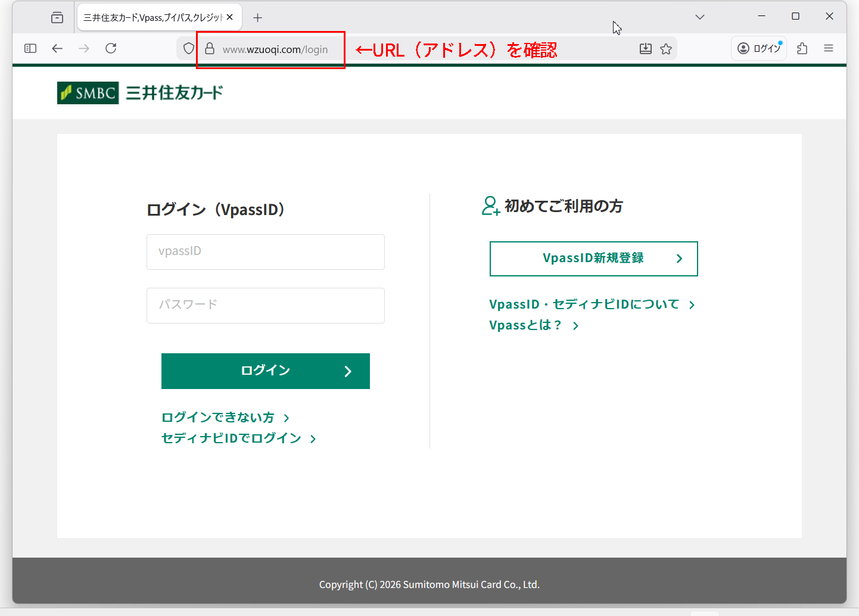Click the padlock icon in the address bar
Viewport: 859px width, 616px height.
[209, 49]
